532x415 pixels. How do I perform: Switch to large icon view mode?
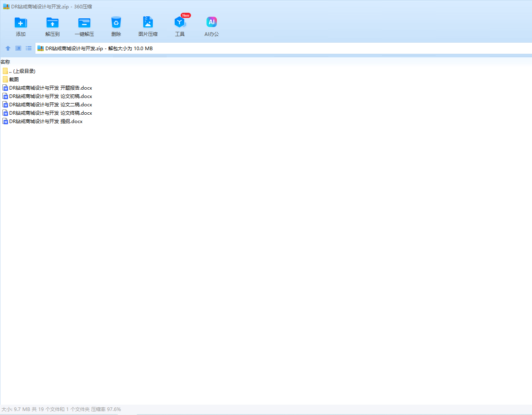click(18, 48)
